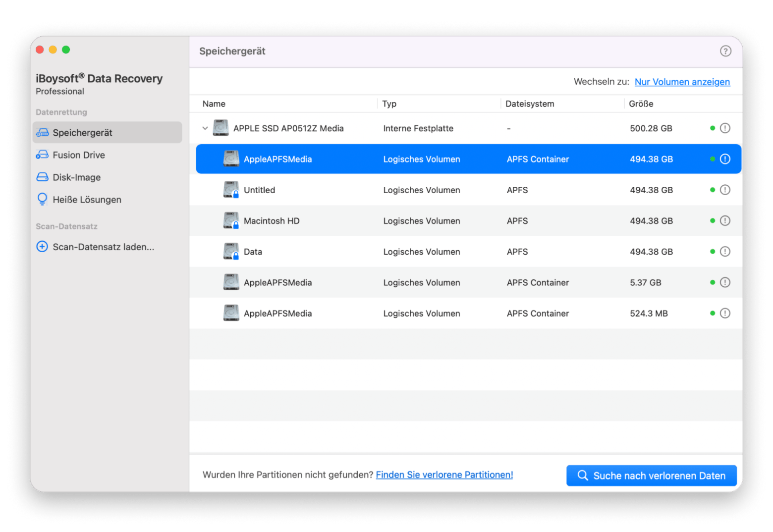Click the Heiße Lösungen lightbulb icon
773x532 pixels.
43,199
